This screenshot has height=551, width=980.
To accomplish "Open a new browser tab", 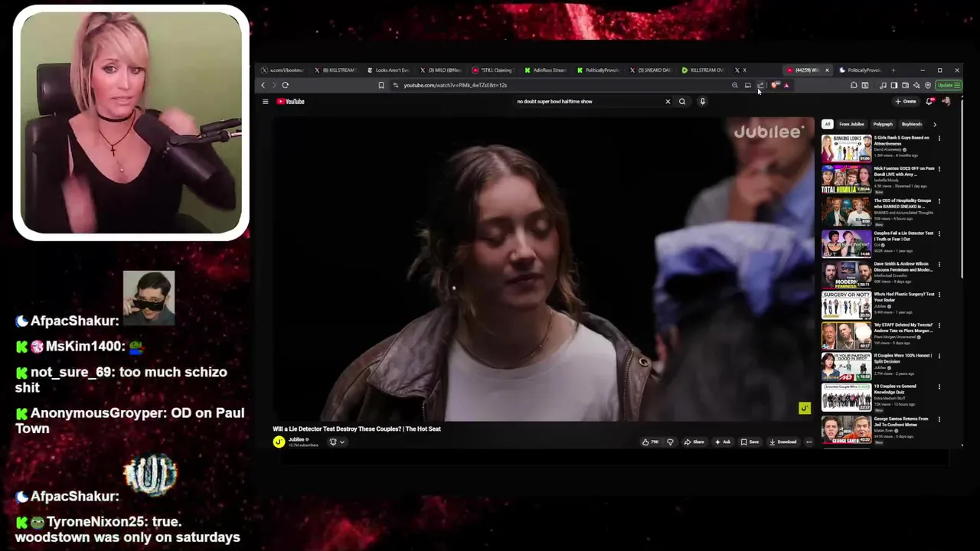I will 893,70.
